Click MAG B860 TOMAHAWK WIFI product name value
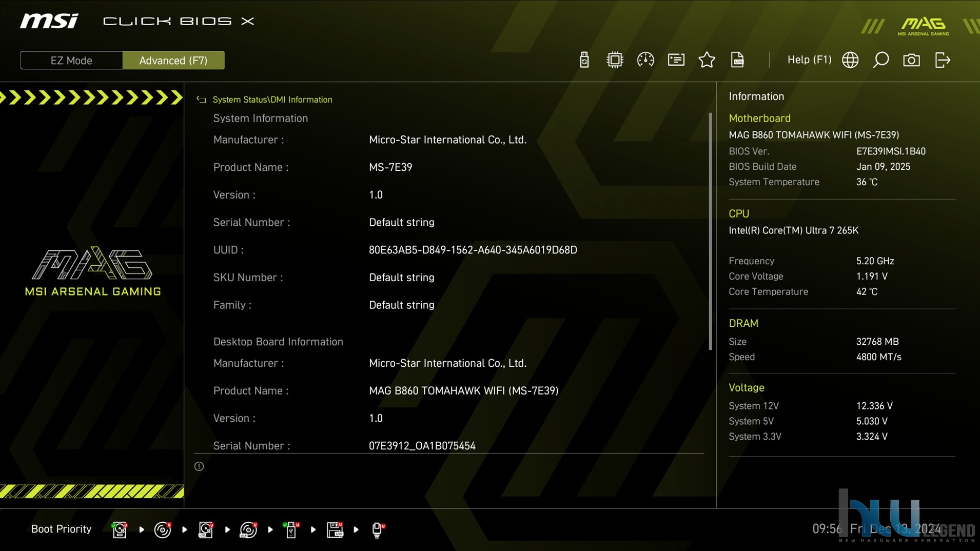980x551 pixels. point(464,391)
